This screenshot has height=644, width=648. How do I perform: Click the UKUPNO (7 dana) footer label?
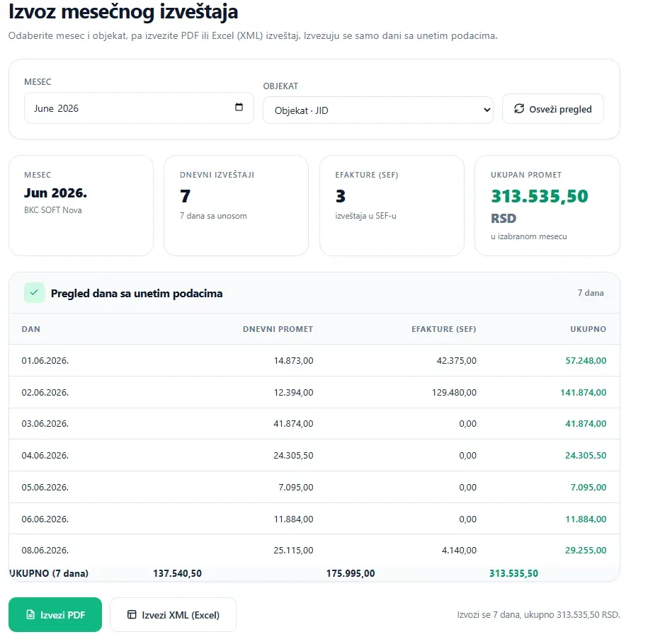[49, 573]
